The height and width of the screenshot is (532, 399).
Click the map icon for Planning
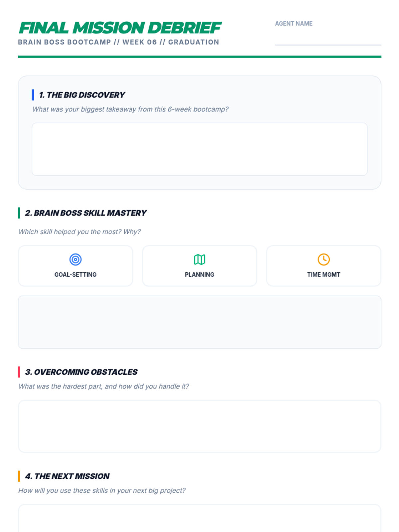click(199, 259)
